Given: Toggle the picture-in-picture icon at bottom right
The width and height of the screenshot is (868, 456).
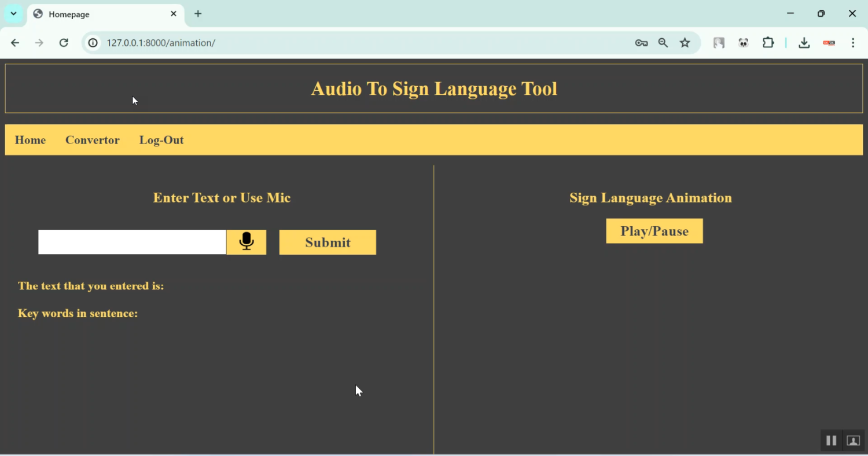Looking at the screenshot, I should (853, 440).
